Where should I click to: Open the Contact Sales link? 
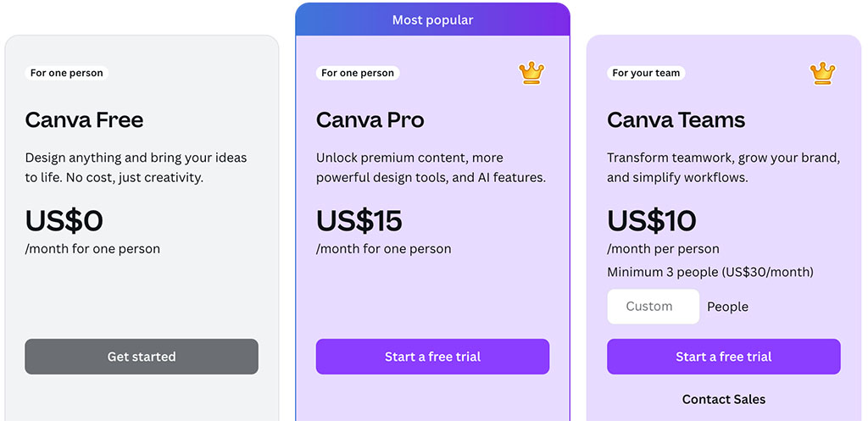(723, 399)
